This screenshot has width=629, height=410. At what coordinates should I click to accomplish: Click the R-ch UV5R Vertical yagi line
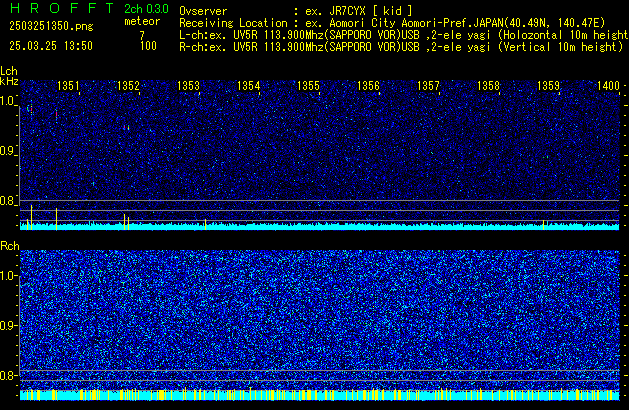[x=401, y=47]
